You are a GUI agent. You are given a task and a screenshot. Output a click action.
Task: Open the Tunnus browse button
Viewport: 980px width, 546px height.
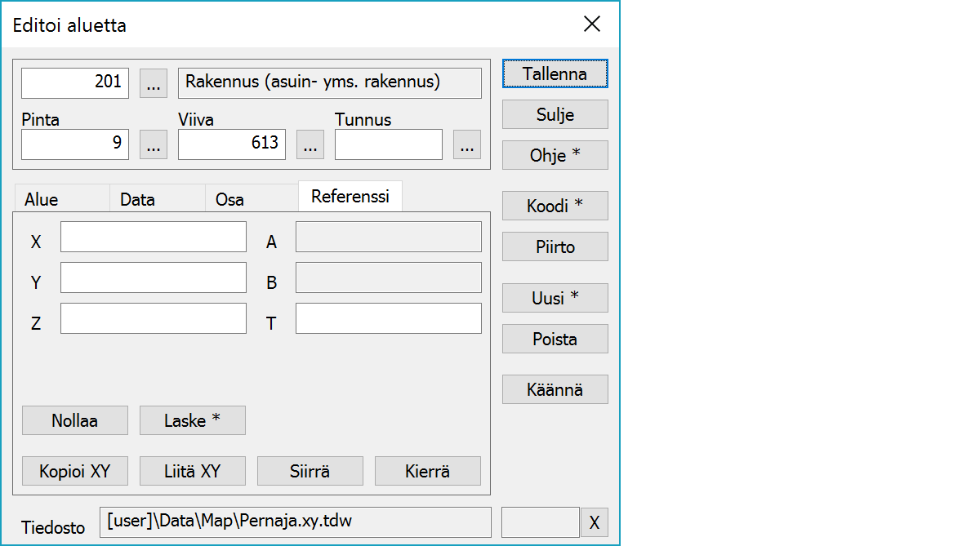tap(466, 144)
